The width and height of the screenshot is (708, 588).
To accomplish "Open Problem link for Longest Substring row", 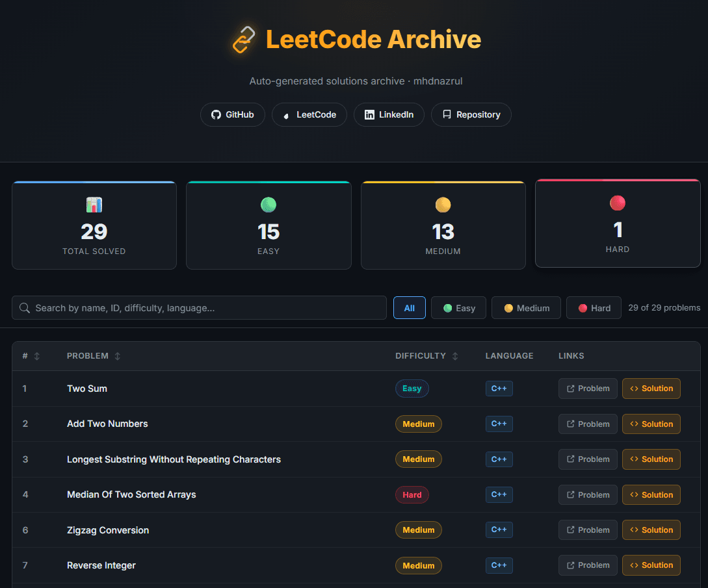I will [588, 459].
